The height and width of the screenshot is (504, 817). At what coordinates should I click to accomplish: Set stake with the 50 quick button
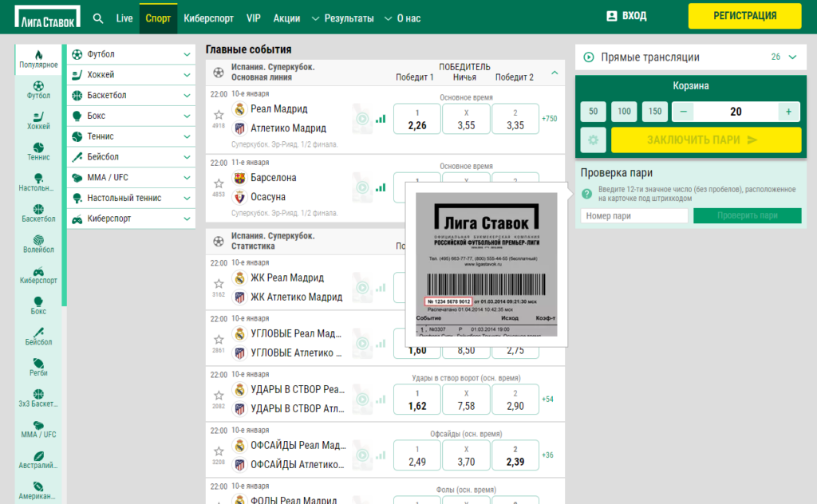point(593,112)
